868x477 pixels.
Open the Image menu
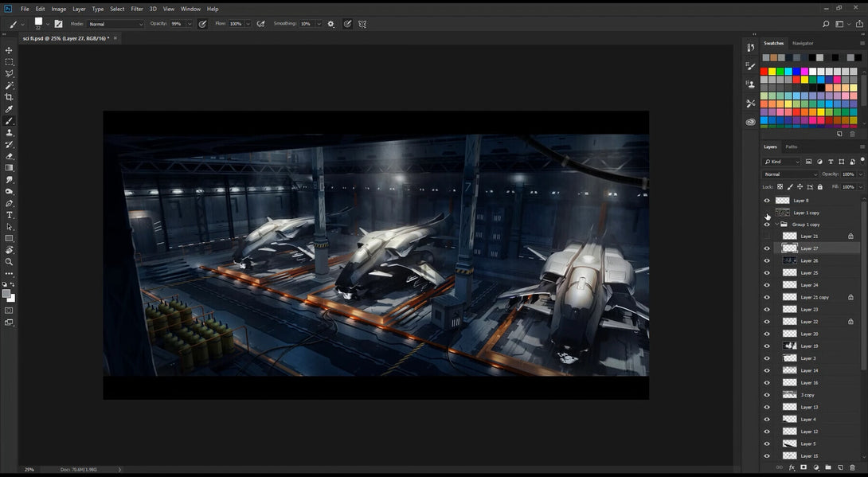pyautogui.click(x=59, y=9)
